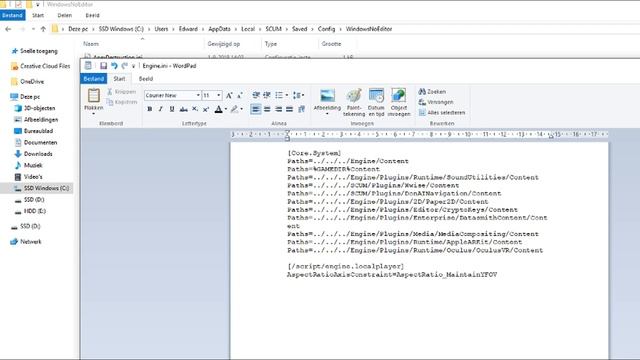Click Object invoegen icon
640x360 pixels.
tap(399, 102)
